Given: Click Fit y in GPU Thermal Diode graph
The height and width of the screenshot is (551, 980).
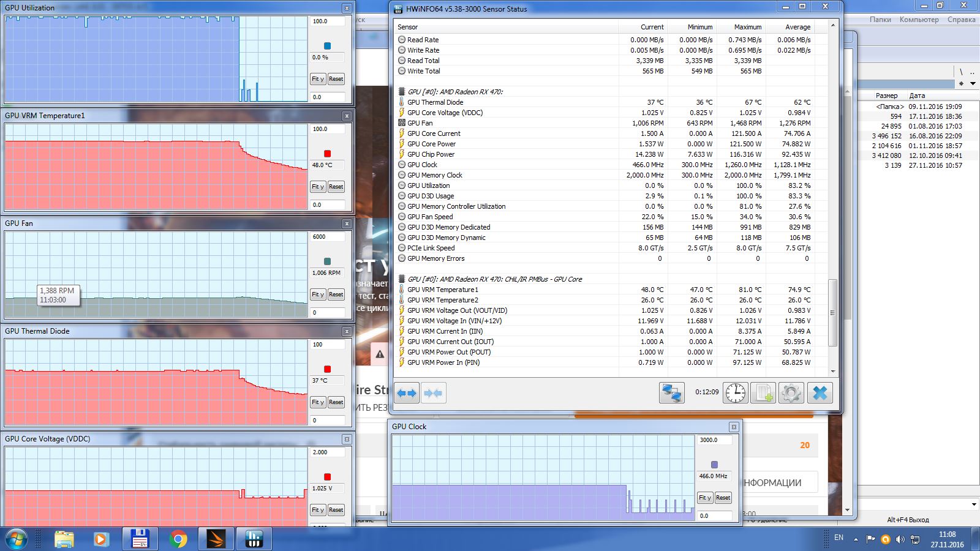Looking at the screenshot, I should click(x=317, y=402).
